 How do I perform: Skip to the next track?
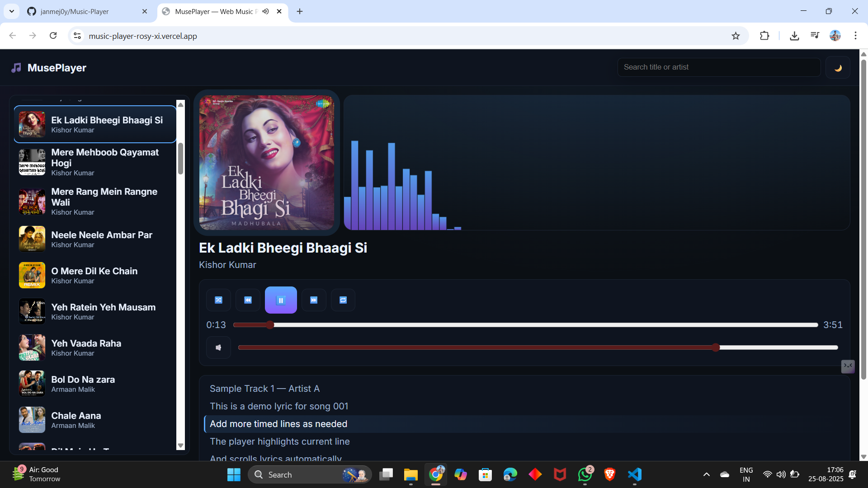[314, 300]
